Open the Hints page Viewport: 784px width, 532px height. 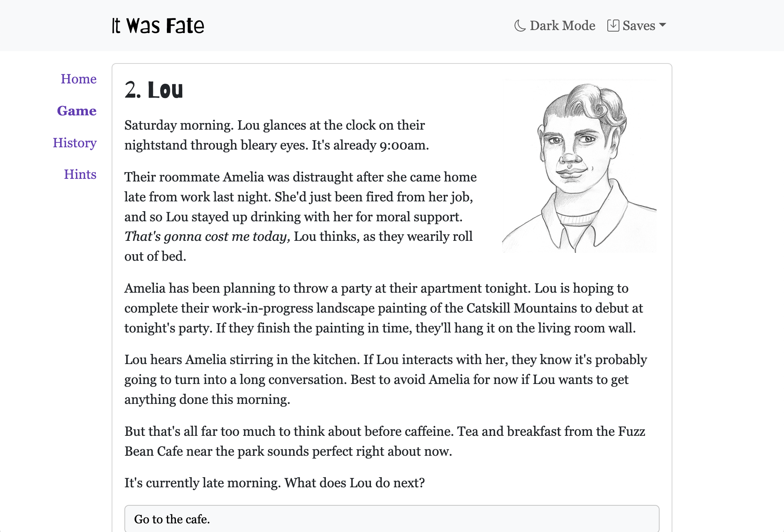point(80,174)
